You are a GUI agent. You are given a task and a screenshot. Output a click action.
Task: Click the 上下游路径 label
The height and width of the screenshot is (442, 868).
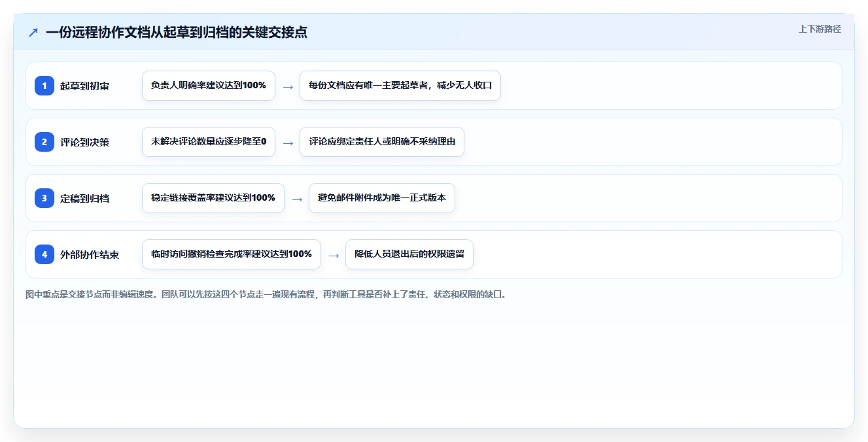point(820,29)
